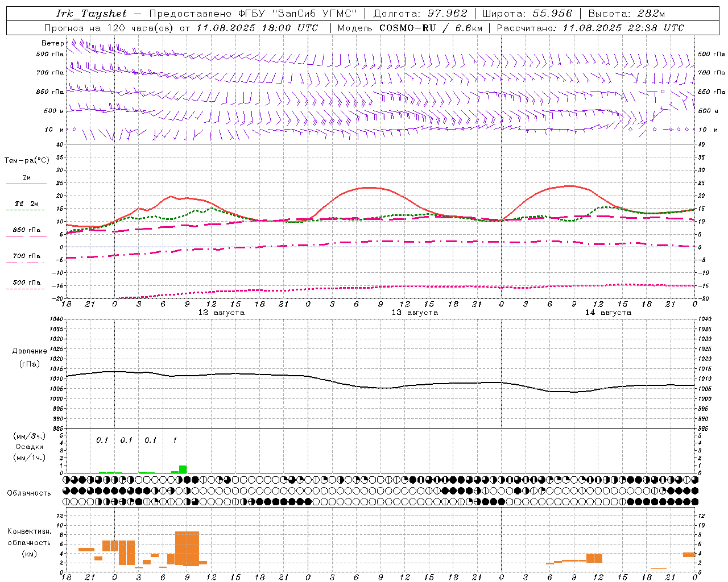Image resolution: width=728 pixels, height=582 pixels.
Task: Click the station name Irk_Tayshet
Action: pyautogui.click(x=92, y=14)
